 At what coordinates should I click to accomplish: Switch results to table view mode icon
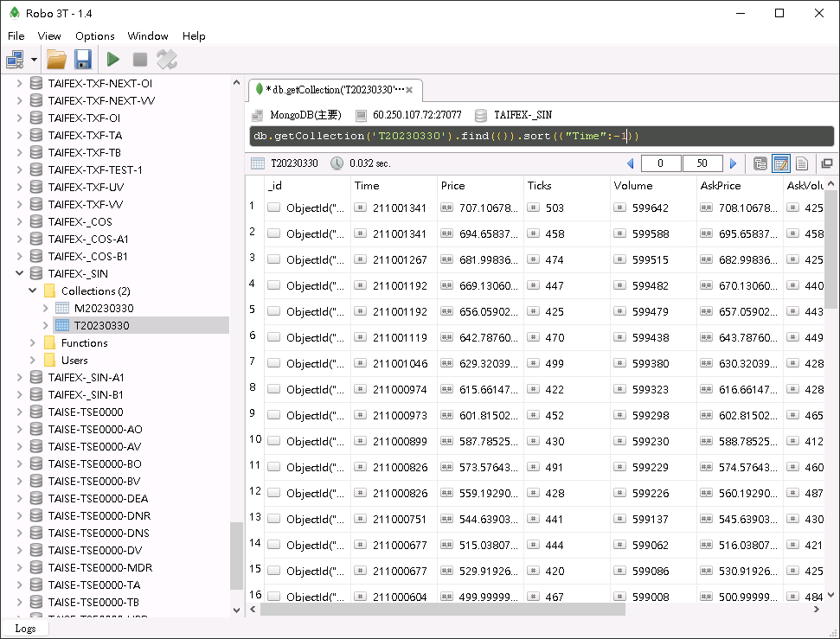[x=781, y=163]
